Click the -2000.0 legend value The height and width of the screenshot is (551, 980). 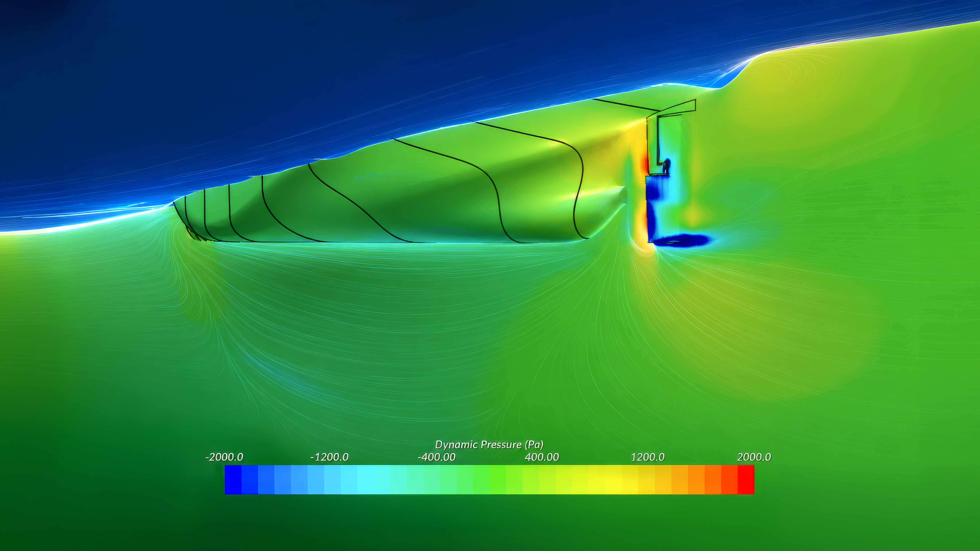click(x=224, y=457)
